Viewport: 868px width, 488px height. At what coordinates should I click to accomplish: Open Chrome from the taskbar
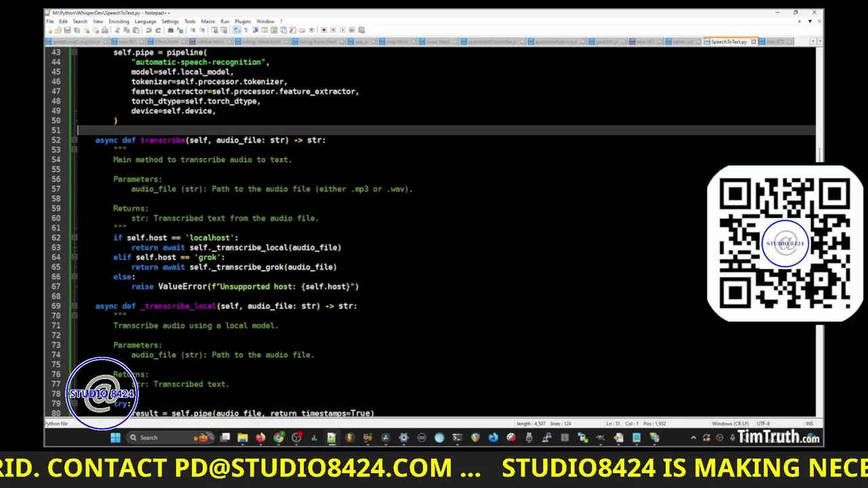(279, 438)
